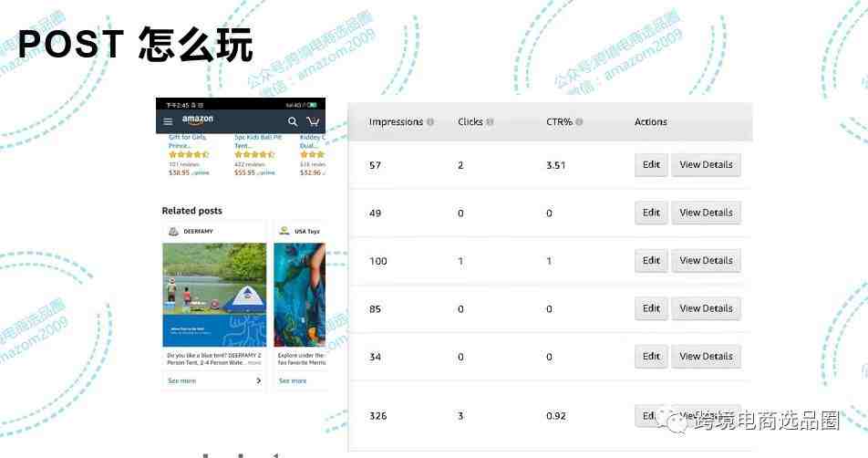868x458 pixels.
Task: Tap the search magnifier icon
Action: tap(293, 121)
